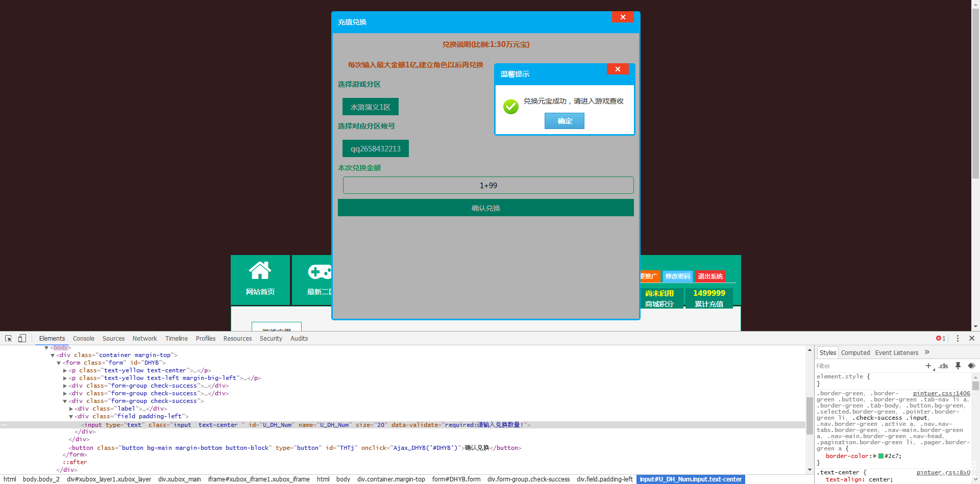This screenshot has width=980, height=484.
Task: Click breadcrumb body.body_2
Action: [x=41, y=479]
